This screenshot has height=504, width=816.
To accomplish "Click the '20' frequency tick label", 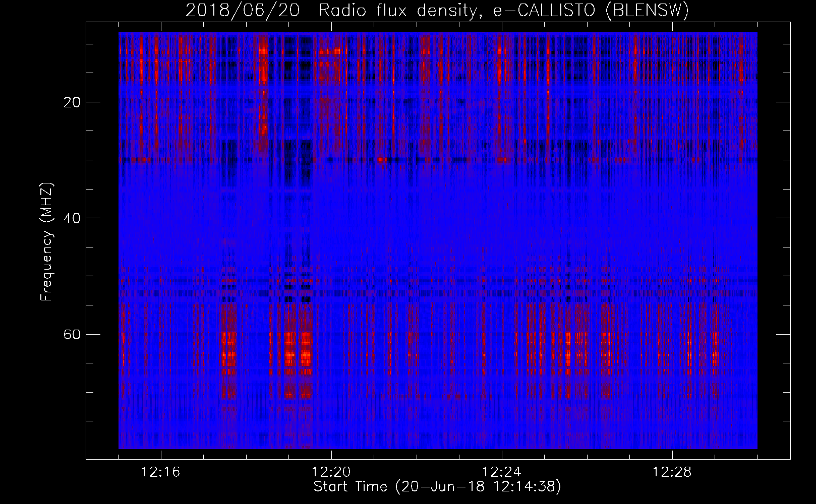I will 72,102.
